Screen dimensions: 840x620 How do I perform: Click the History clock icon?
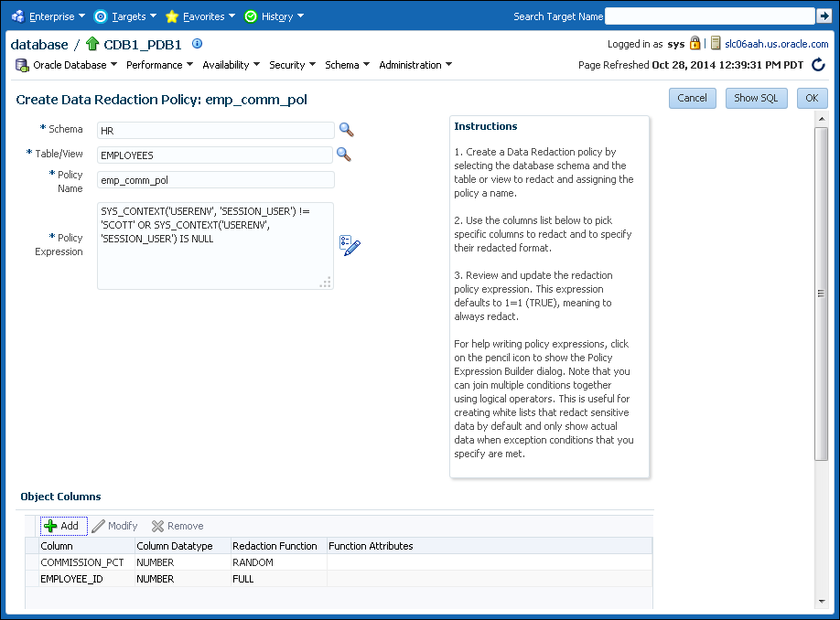tap(251, 16)
